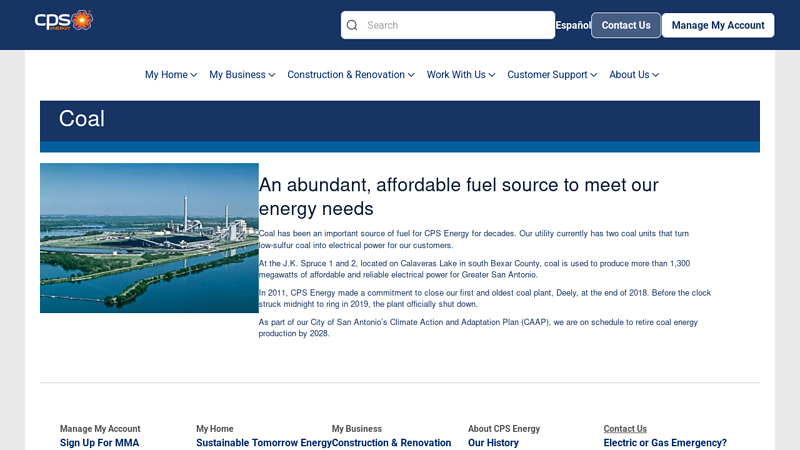This screenshot has width=800, height=450.
Task: Open footer Construction & Renovation link
Action: (391, 443)
